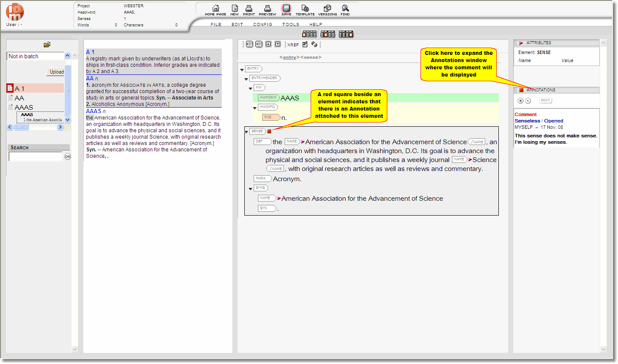Open the Help menu
The width and height of the screenshot is (618, 364).
pos(316,25)
